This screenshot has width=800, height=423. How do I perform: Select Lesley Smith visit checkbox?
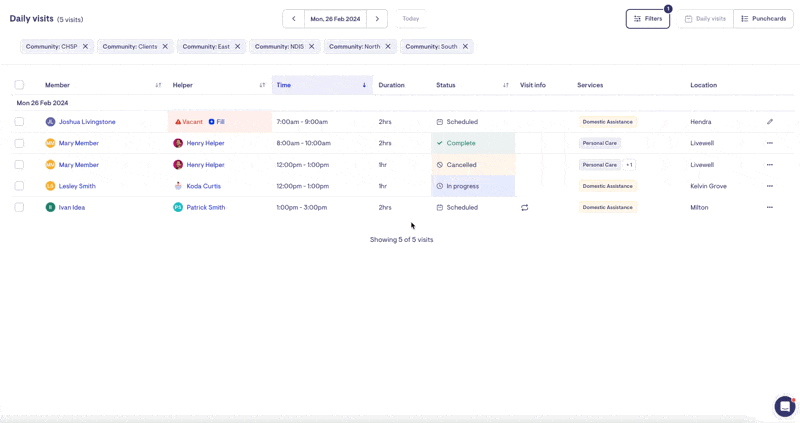click(x=19, y=186)
